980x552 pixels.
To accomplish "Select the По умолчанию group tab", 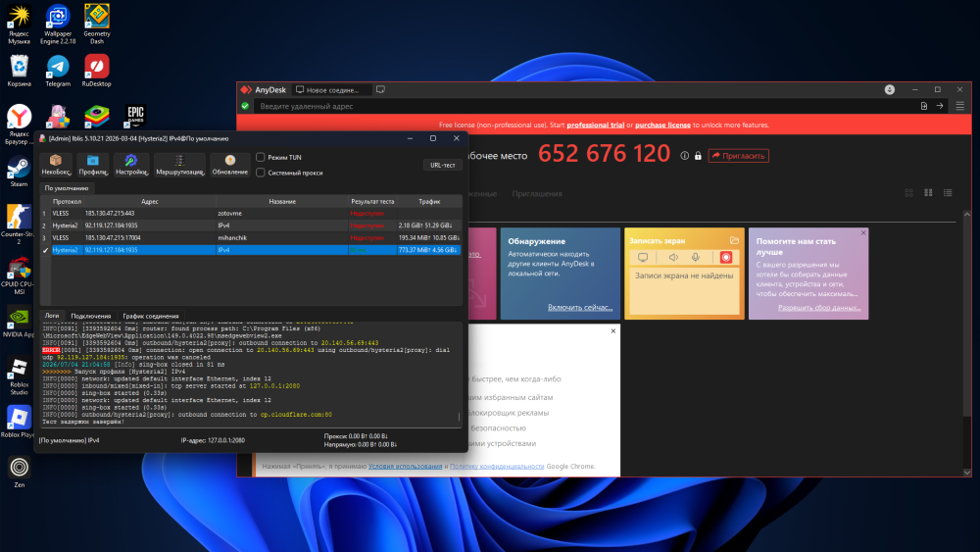I will tap(67, 188).
